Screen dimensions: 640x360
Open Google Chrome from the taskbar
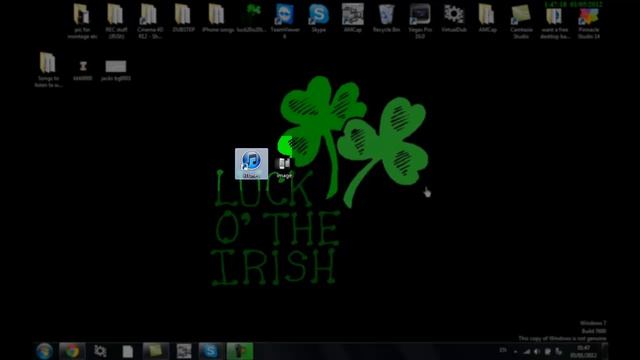click(x=72, y=351)
